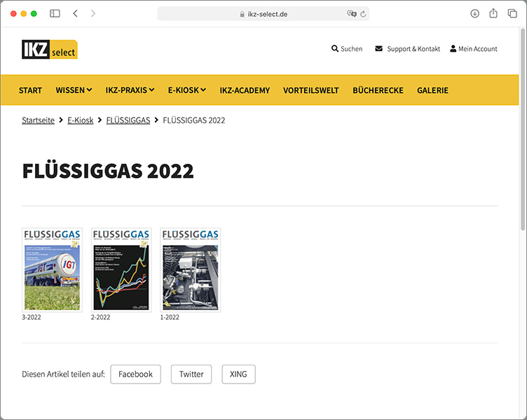Open the 3-2022 magazine cover
The image size is (527, 420).
click(x=52, y=269)
